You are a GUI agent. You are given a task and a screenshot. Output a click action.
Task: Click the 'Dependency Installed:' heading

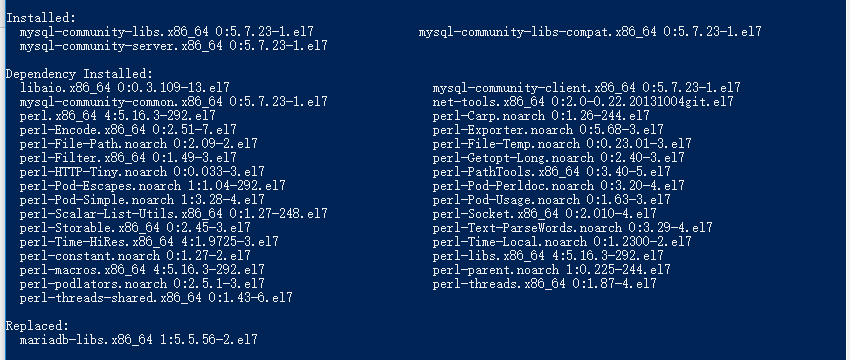[x=80, y=74]
